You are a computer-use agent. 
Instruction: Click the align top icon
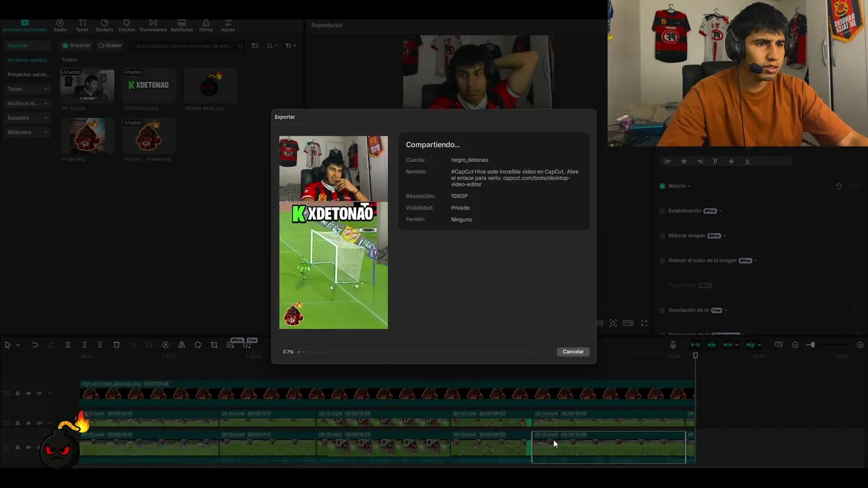click(715, 161)
